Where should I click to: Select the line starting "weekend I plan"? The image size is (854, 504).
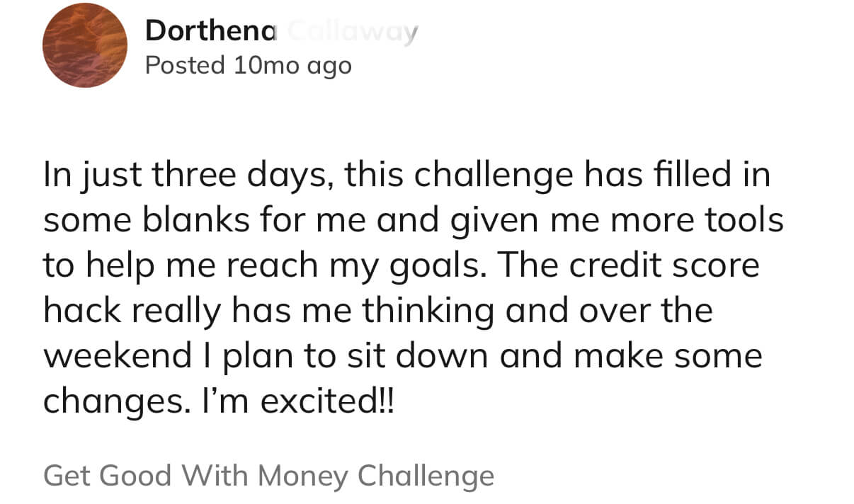[402, 356]
